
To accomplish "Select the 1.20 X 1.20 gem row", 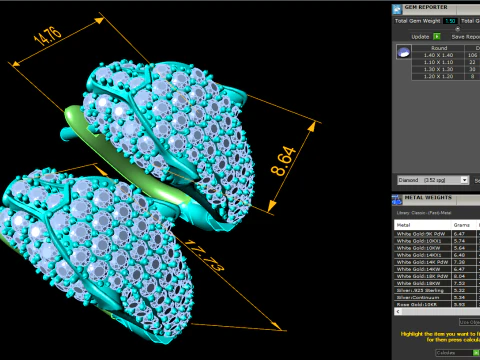I will 446,76.
